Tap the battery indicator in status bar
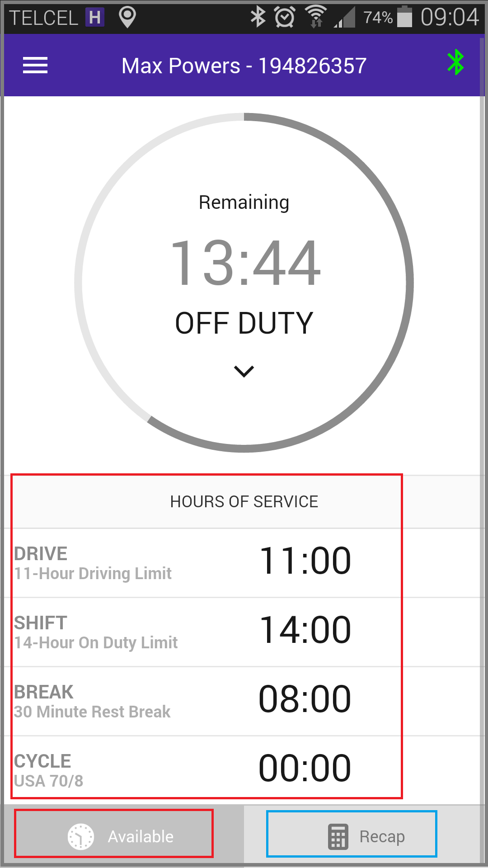488x868 pixels. [404, 17]
